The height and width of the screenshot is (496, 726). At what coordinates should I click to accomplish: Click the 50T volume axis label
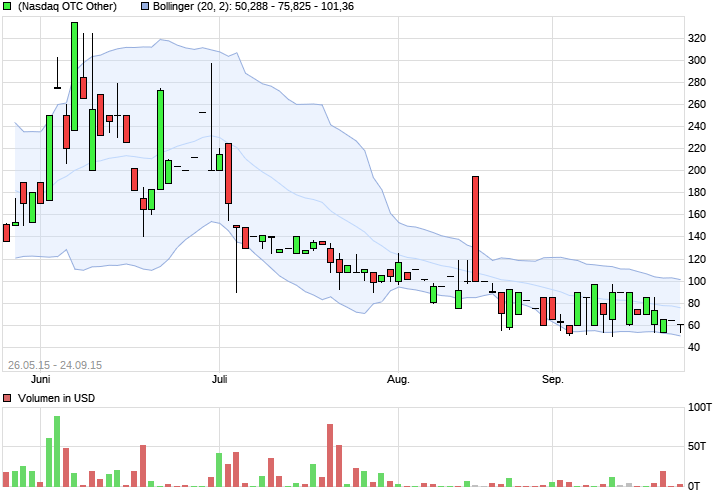(697, 446)
